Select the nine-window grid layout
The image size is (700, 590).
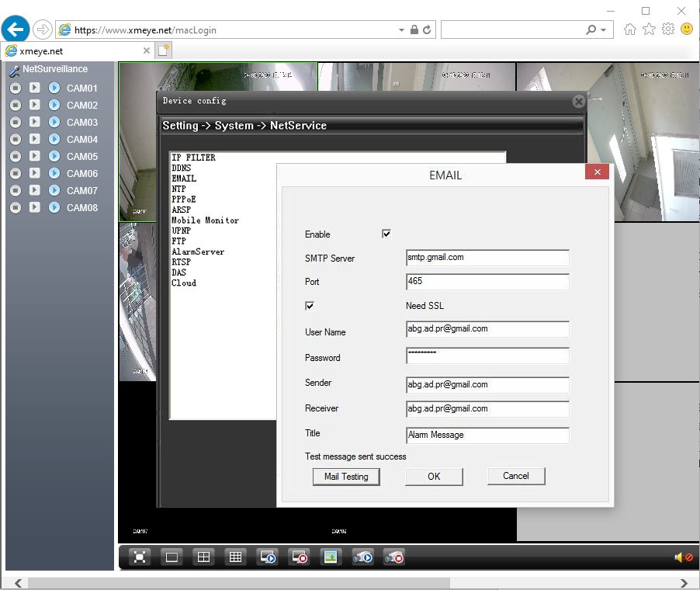[235, 557]
